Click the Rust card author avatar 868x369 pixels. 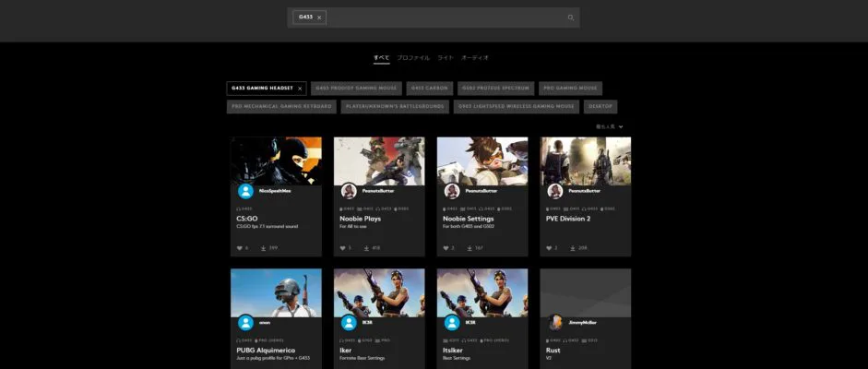pyautogui.click(x=555, y=323)
